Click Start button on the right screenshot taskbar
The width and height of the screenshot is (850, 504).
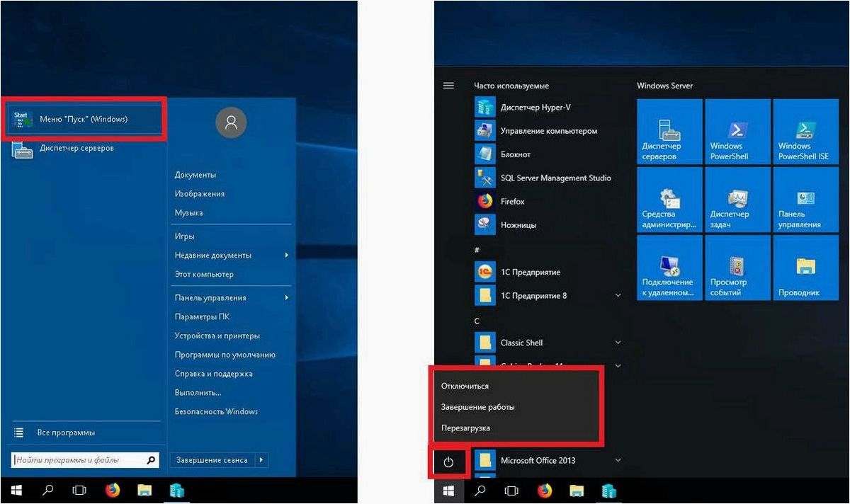[448, 490]
